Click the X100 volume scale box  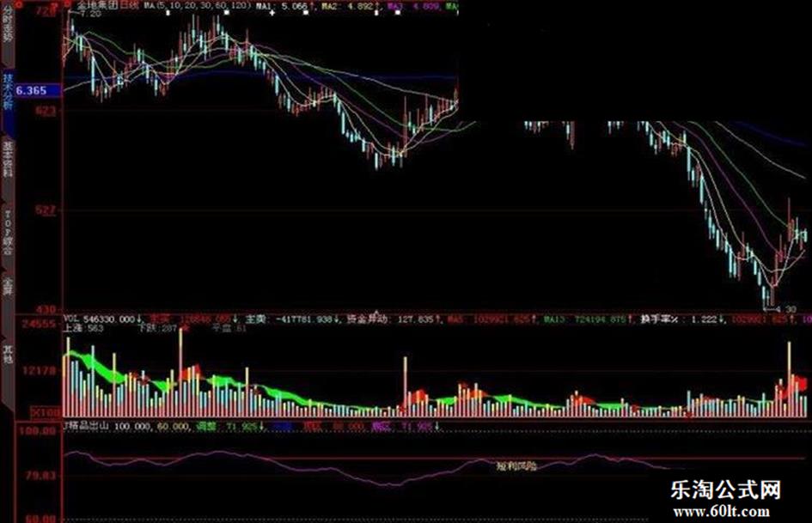click(46, 413)
